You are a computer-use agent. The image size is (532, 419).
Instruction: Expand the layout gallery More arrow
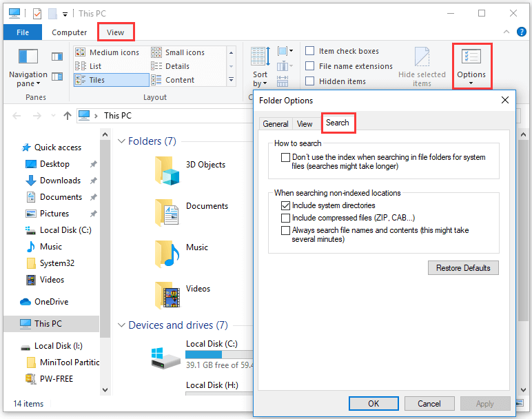coord(232,80)
